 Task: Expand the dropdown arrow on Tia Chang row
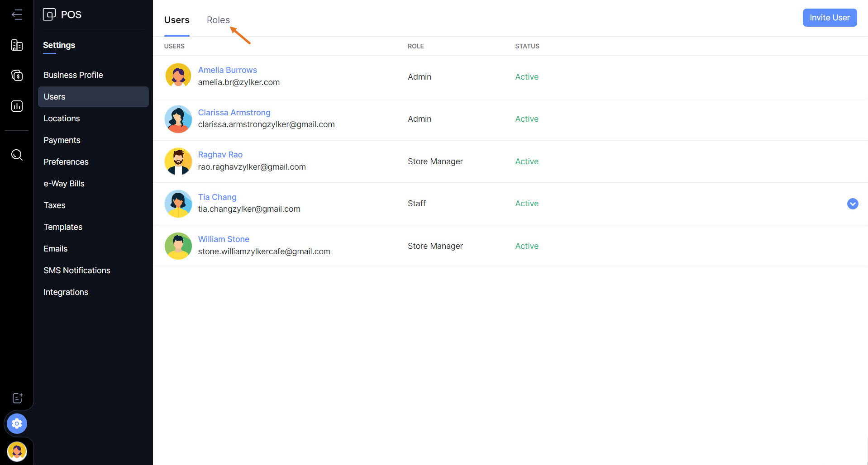pyautogui.click(x=852, y=204)
